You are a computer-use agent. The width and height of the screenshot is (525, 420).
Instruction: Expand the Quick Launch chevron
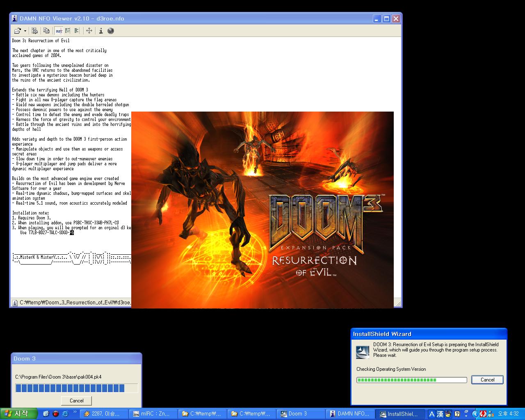tap(75, 412)
